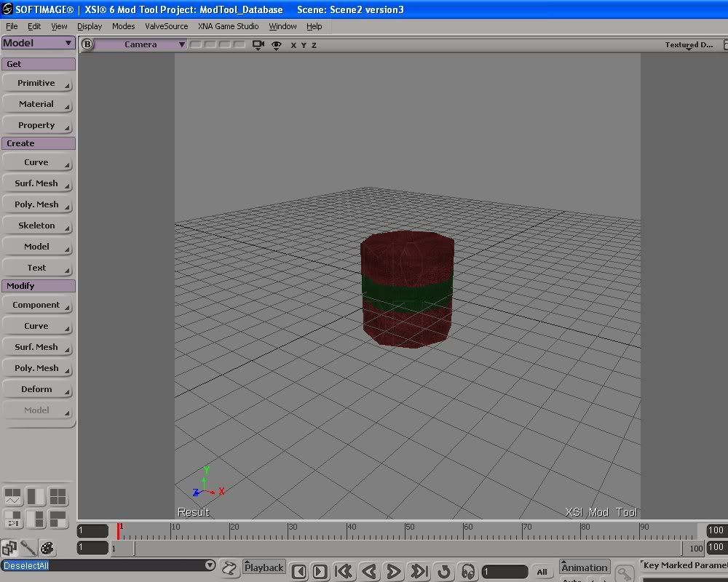This screenshot has height=582, width=728.
Task: Toggle the X axis button in viewport header
Action: point(293,45)
